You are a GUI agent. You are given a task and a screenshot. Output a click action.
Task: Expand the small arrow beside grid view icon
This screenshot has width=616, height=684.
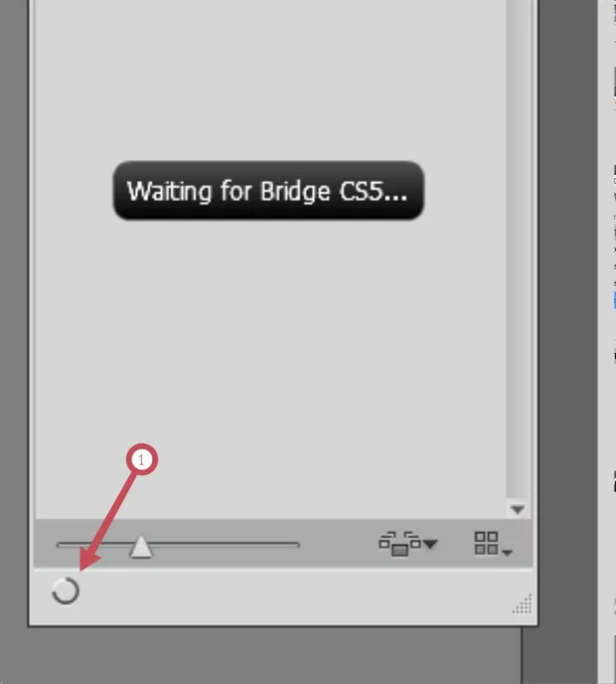point(507,553)
